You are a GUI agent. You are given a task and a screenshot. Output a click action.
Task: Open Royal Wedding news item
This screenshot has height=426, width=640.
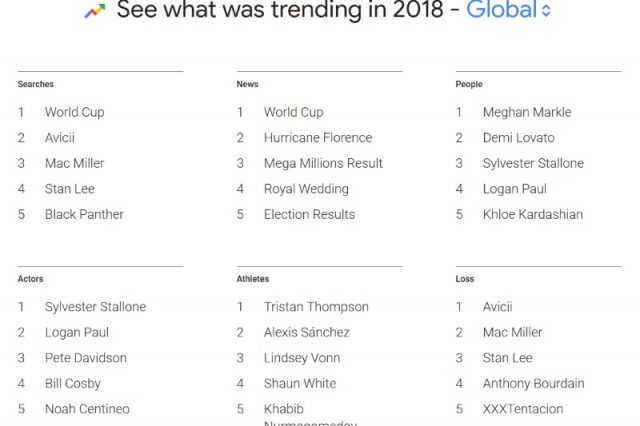pyautogui.click(x=306, y=189)
